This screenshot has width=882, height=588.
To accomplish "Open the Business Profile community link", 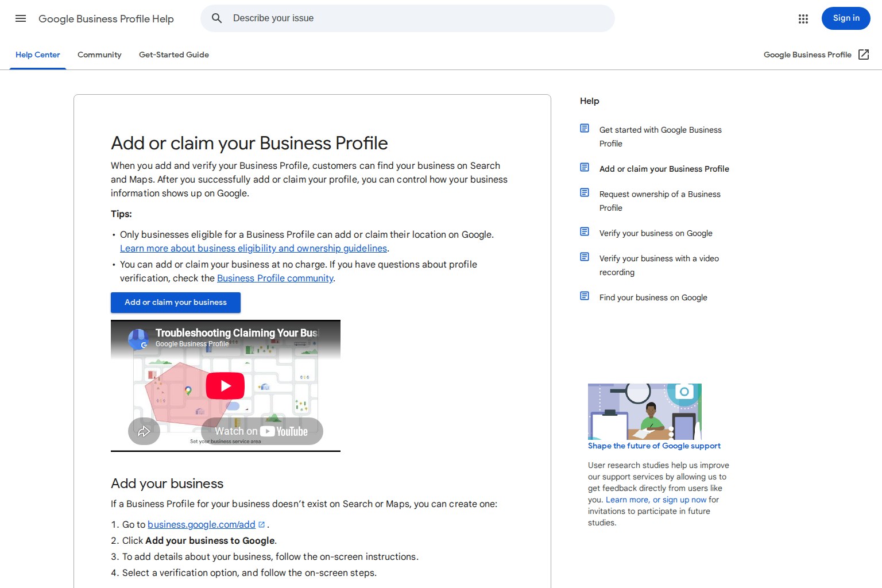I will point(275,278).
